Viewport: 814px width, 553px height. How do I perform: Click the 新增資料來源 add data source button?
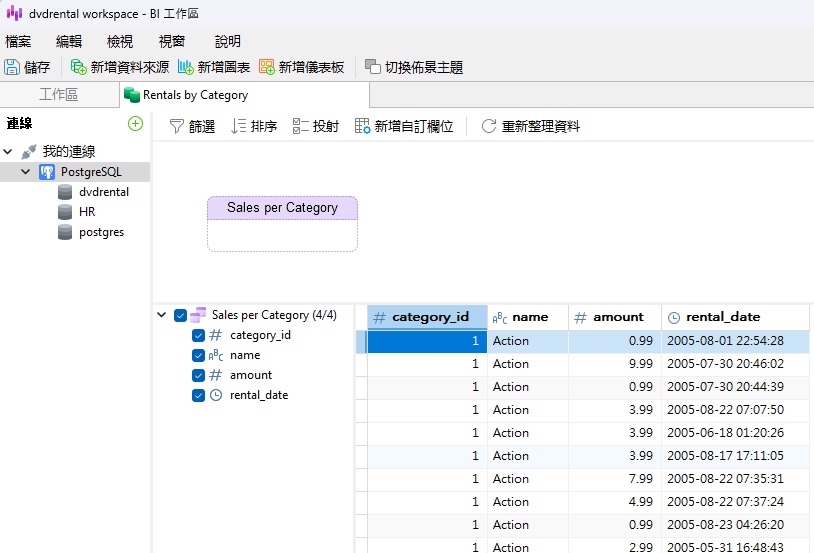tap(120, 68)
